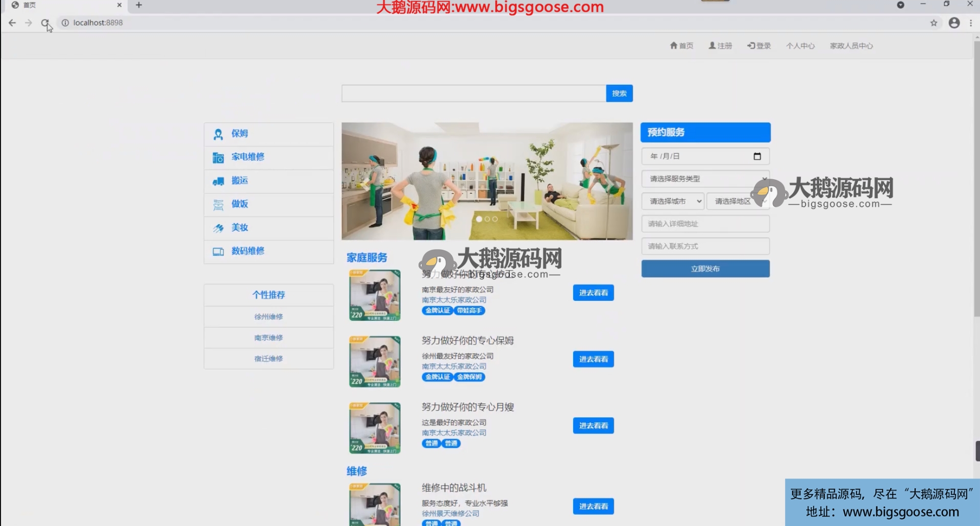Switch to the third carousel slide dot
Viewport: 980px width, 526px height.
click(495, 219)
